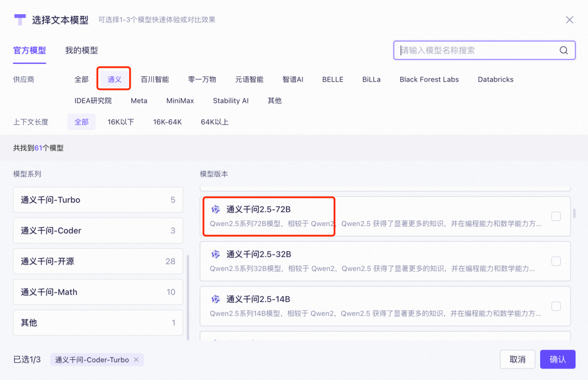Check the 通义千问2.5-14B model checkbox
588x380 pixels.
[556, 306]
